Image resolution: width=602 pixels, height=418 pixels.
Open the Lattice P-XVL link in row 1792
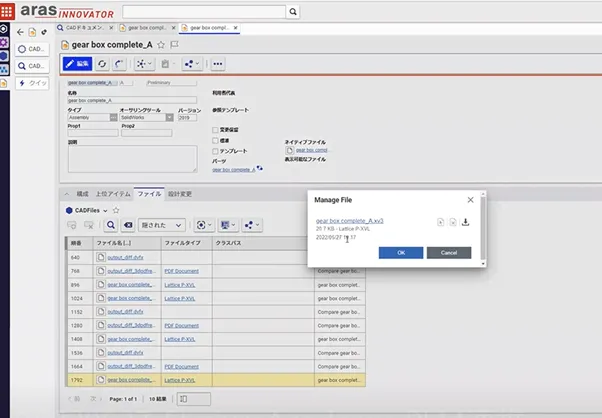tap(180, 380)
